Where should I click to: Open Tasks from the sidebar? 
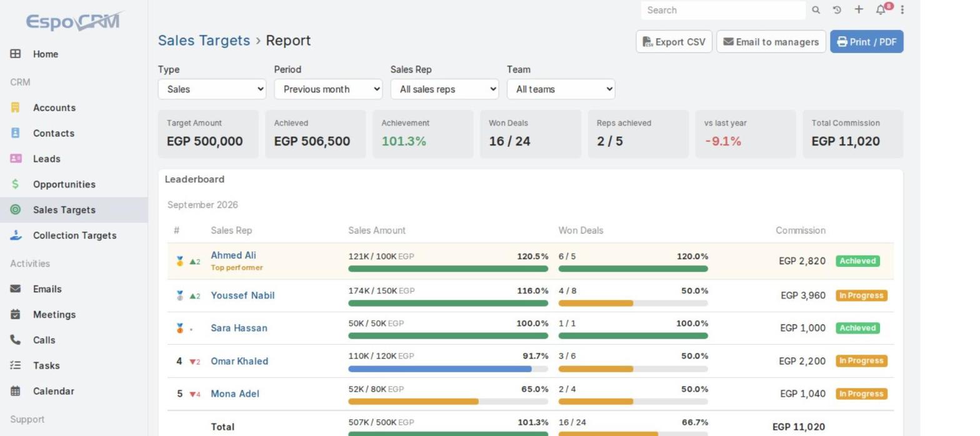74,365
